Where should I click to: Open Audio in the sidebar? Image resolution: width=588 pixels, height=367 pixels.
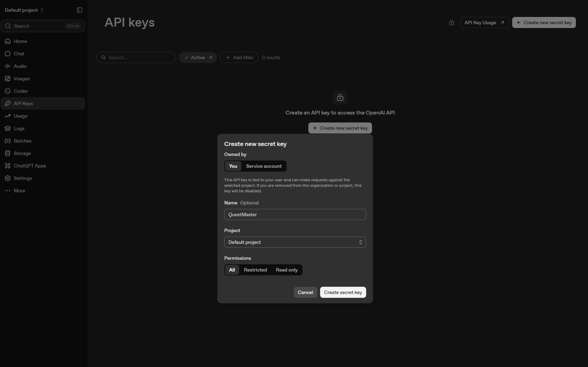(43, 66)
